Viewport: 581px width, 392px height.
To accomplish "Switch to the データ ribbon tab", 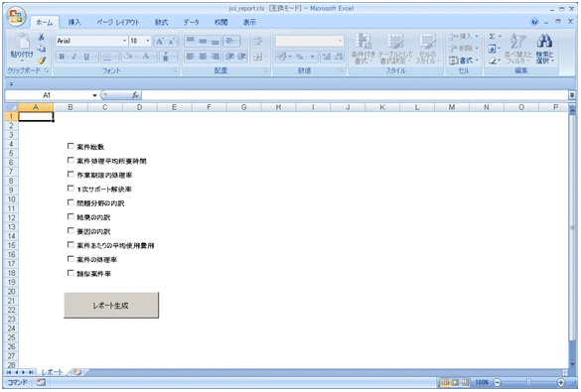I will coord(192,23).
